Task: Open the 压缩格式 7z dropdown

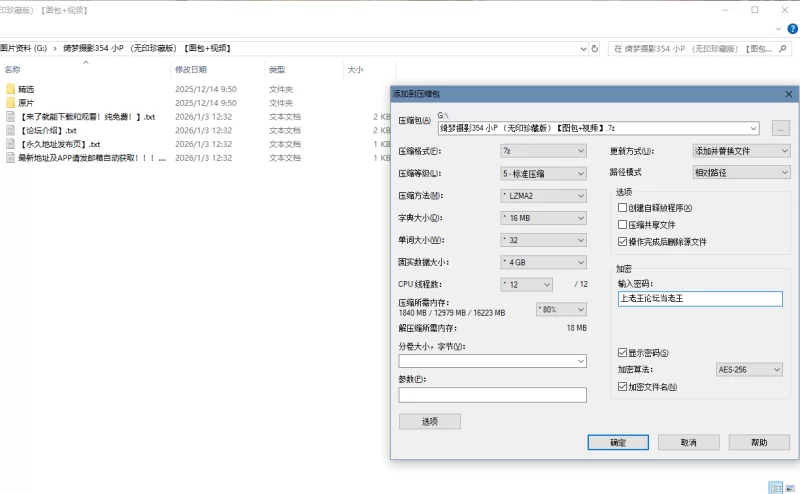Action: point(543,151)
